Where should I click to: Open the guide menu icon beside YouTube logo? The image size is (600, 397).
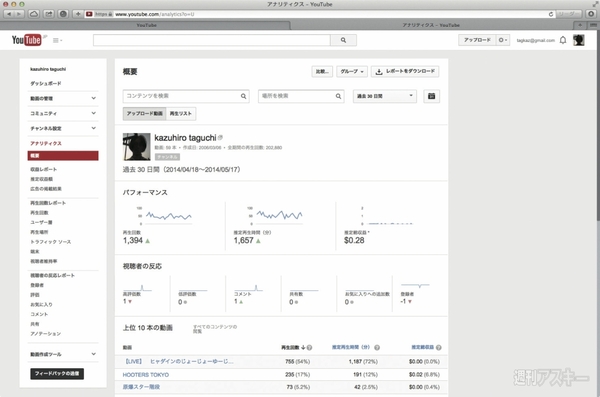pos(57,40)
